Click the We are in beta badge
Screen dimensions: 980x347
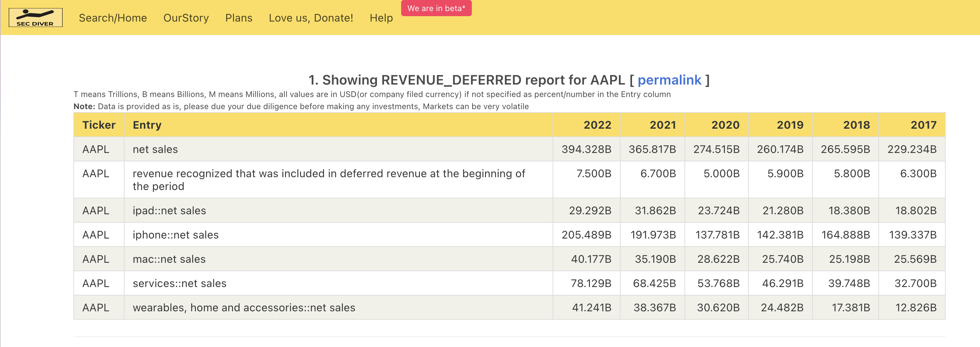[436, 8]
